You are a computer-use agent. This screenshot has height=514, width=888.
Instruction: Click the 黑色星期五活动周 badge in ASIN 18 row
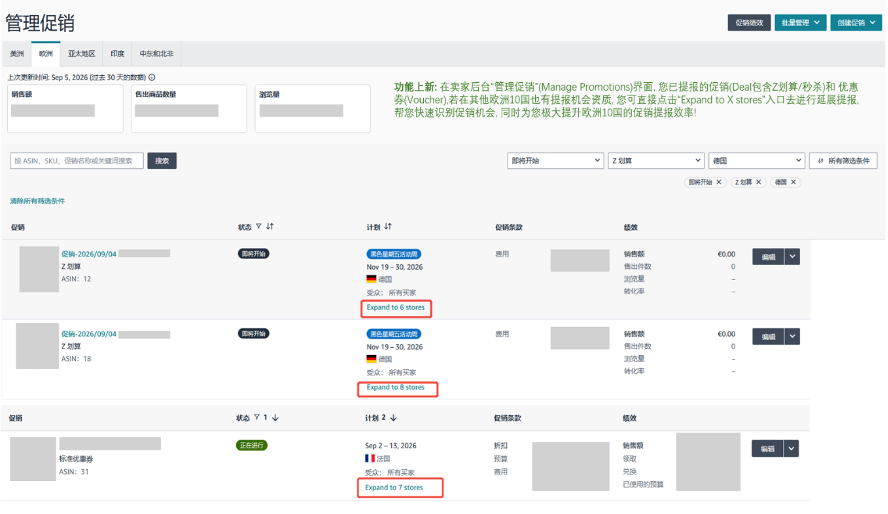[x=394, y=334]
